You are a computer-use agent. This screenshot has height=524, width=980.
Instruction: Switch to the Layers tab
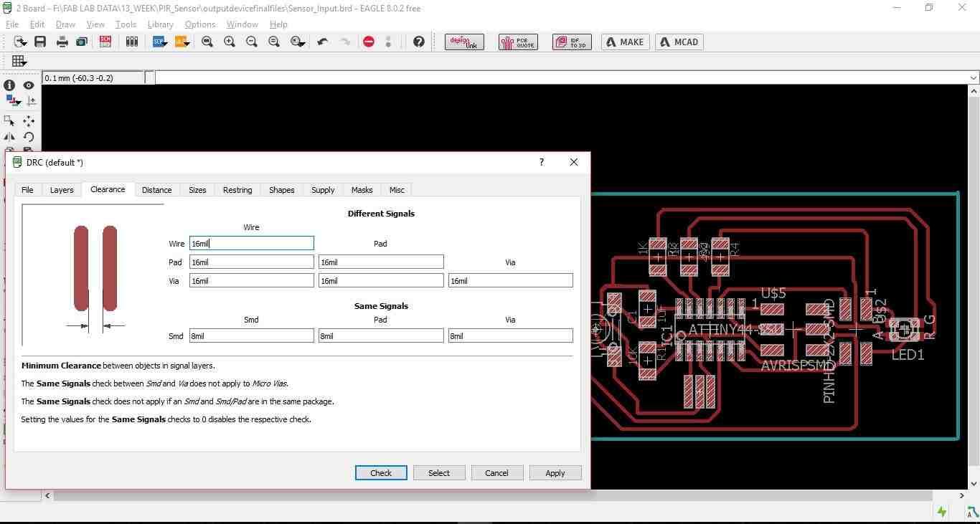coord(62,190)
